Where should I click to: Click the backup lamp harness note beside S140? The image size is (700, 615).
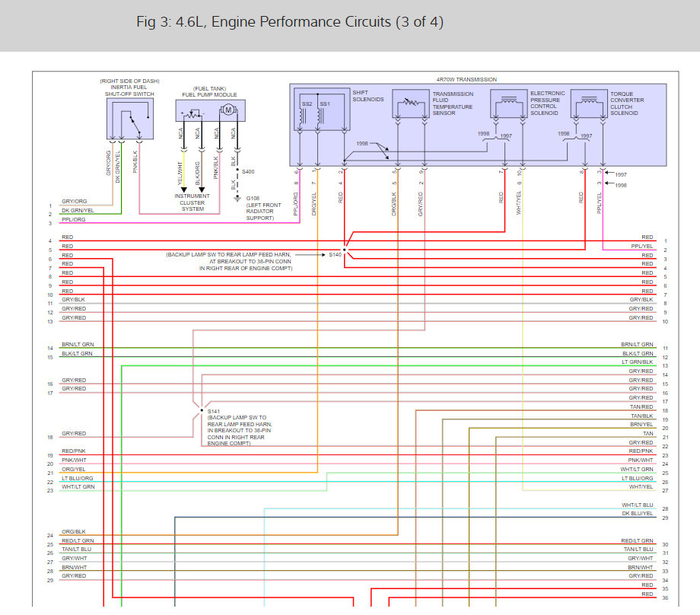[228, 261]
